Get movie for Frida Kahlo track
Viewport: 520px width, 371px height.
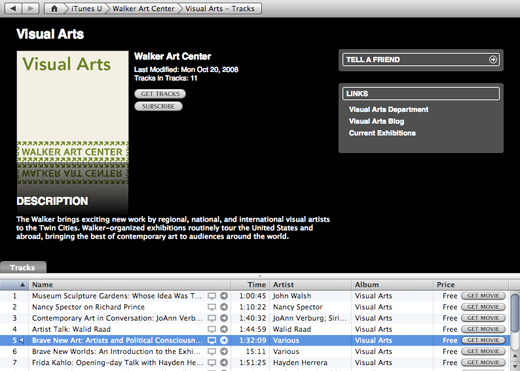pos(483,362)
